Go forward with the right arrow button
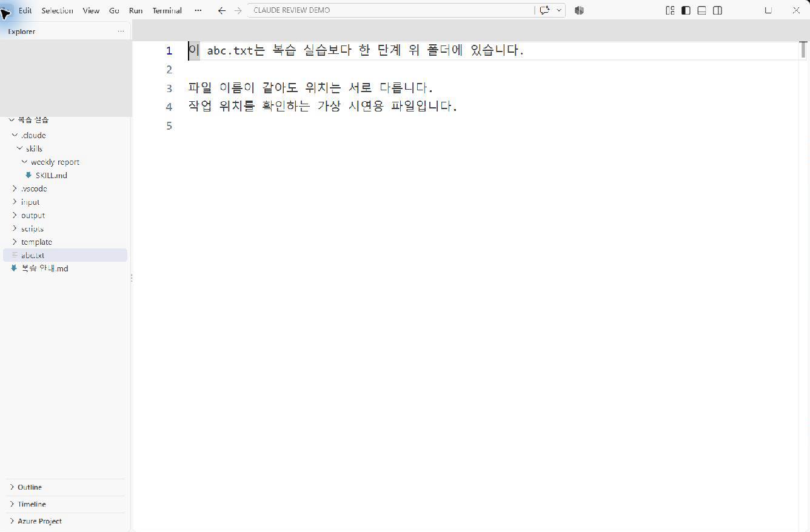The height and width of the screenshot is (532, 810). click(238, 10)
